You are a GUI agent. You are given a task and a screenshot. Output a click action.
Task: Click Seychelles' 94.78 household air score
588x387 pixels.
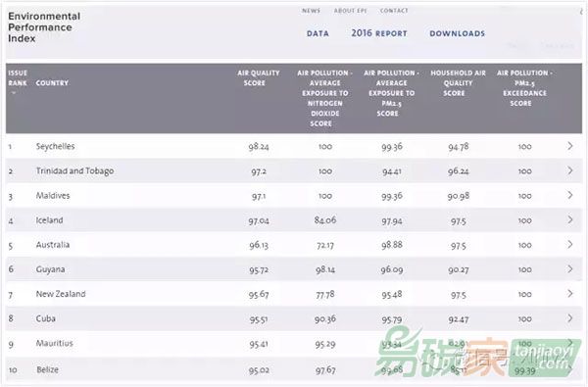pos(459,147)
